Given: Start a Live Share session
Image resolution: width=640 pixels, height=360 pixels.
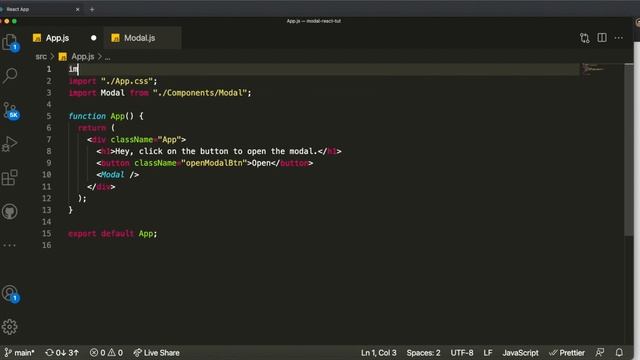Looking at the screenshot, I should pos(156,353).
